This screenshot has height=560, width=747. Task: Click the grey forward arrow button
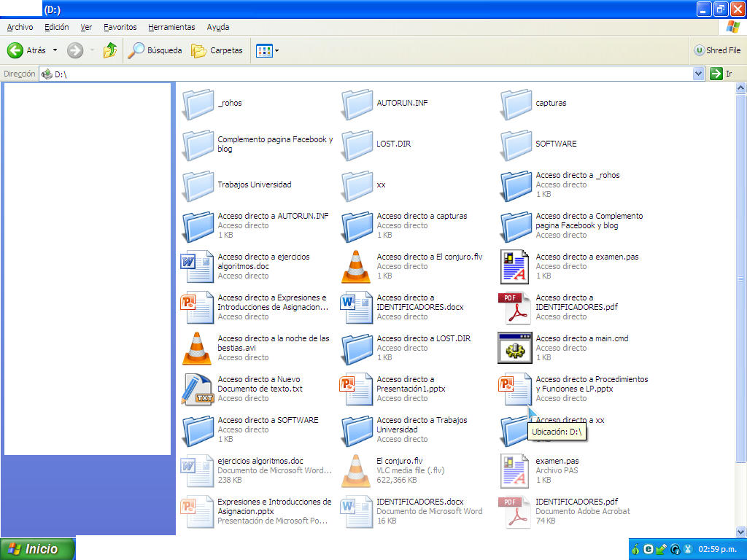click(x=75, y=50)
